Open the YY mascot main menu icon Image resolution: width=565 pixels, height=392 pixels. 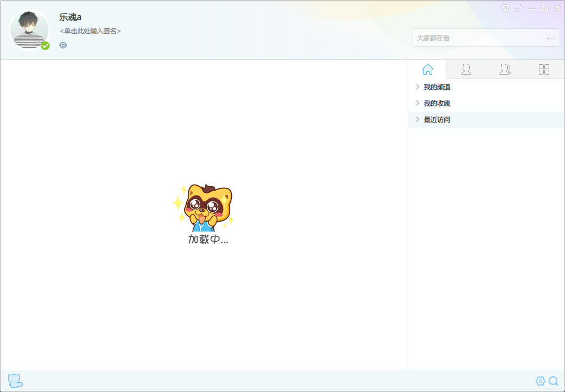pyautogui.click(x=15, y=381)
